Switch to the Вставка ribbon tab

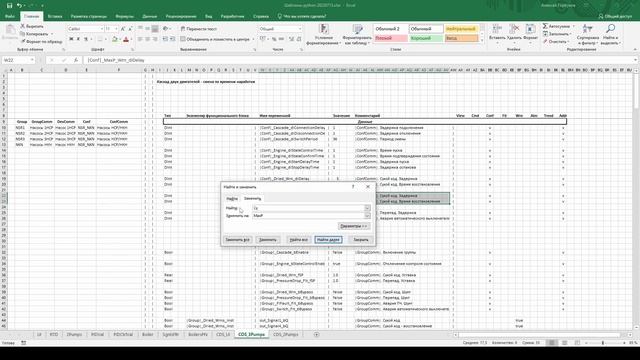pyautogui.click(x=55, y=16)
